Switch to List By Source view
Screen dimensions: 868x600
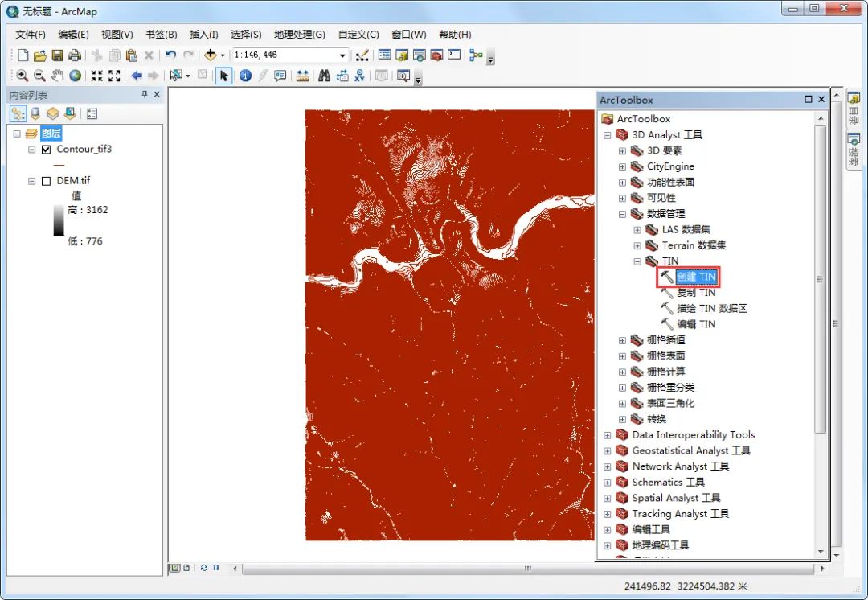[x=35, y=113]
